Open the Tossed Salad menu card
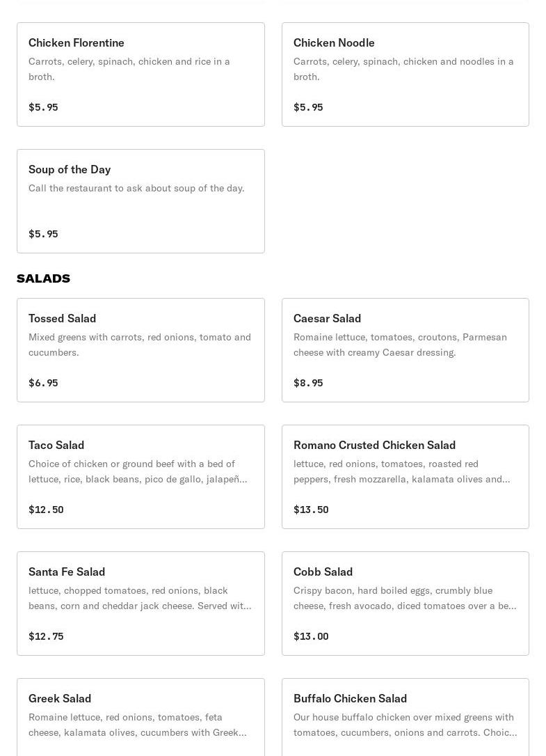 pyautogui.click(x=140, y=350)
